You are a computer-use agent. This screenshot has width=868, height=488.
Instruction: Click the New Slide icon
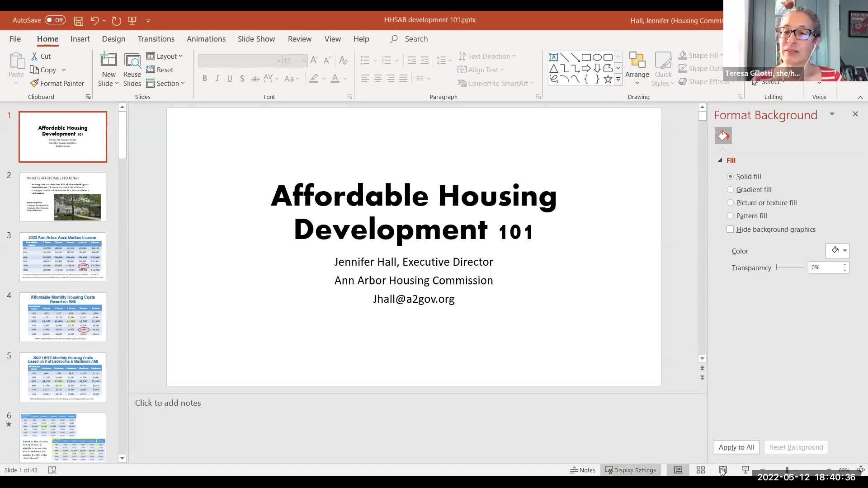click(x=108, y=61)
